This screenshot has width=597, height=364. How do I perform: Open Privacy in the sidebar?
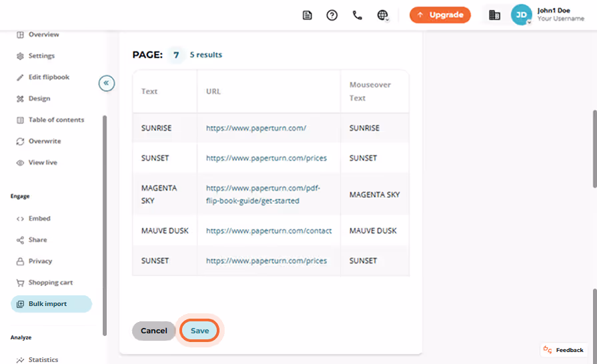click(40, 261)
